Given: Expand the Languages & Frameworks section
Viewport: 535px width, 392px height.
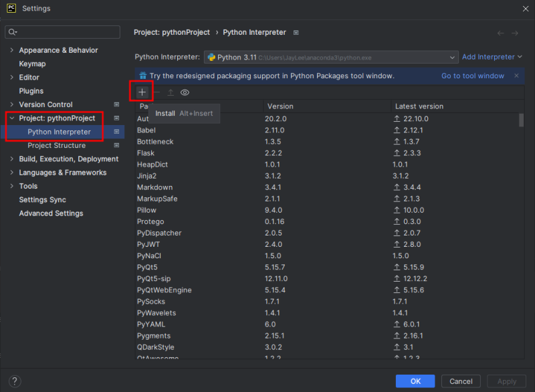Looking at the screenshot, I should (11, 173).
